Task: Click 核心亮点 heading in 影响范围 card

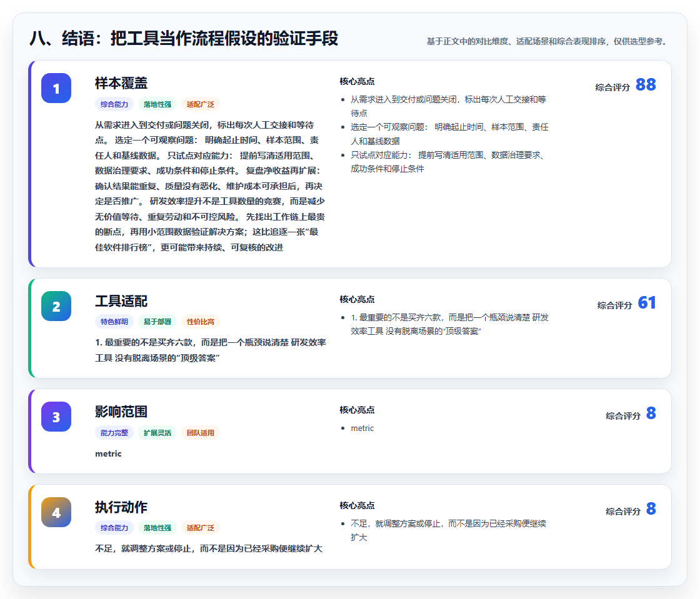Action: (357, 410)
